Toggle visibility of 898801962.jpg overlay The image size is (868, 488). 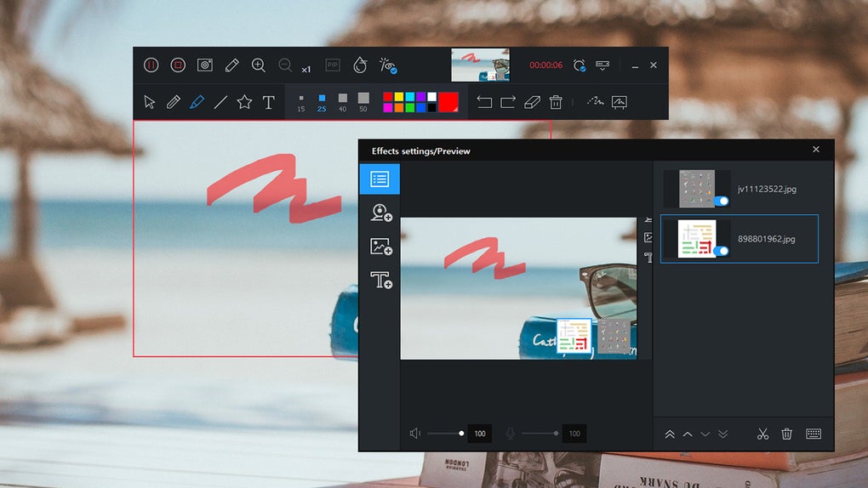(x=722, y=251)
